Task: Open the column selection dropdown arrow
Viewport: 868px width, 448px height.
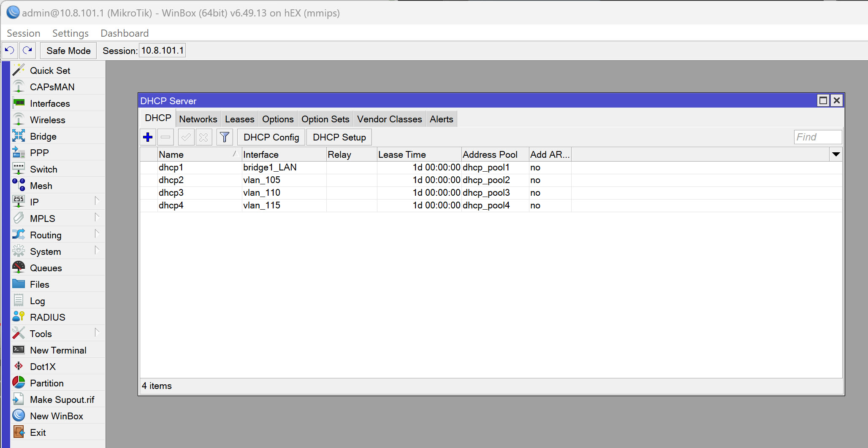Action: [836, 154]
